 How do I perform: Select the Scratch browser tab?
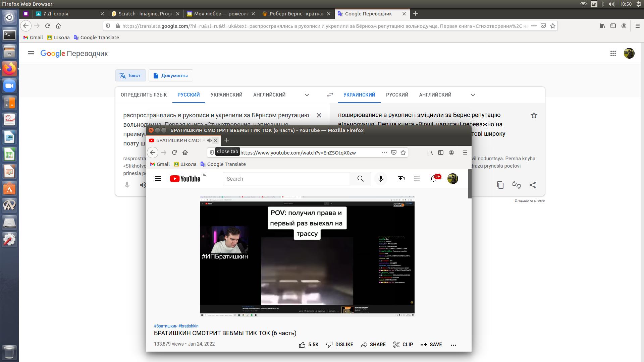point(145,14)
